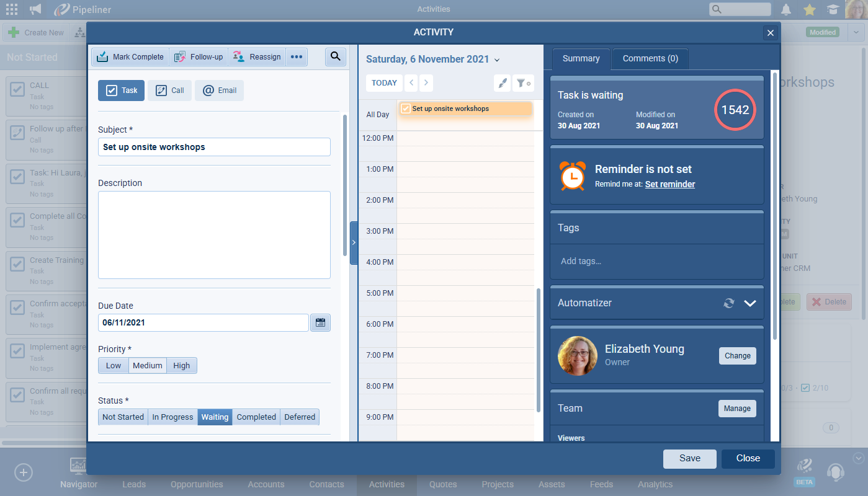The image size is (868, 496).
Task: Check the Set up onsite workshops checkbox
Action: (406, 108)
